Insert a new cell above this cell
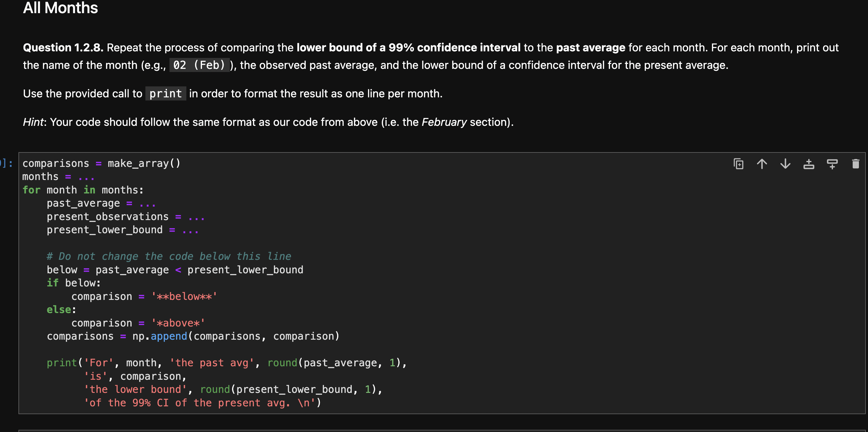 pyautogui.click(x=809, y=164)
